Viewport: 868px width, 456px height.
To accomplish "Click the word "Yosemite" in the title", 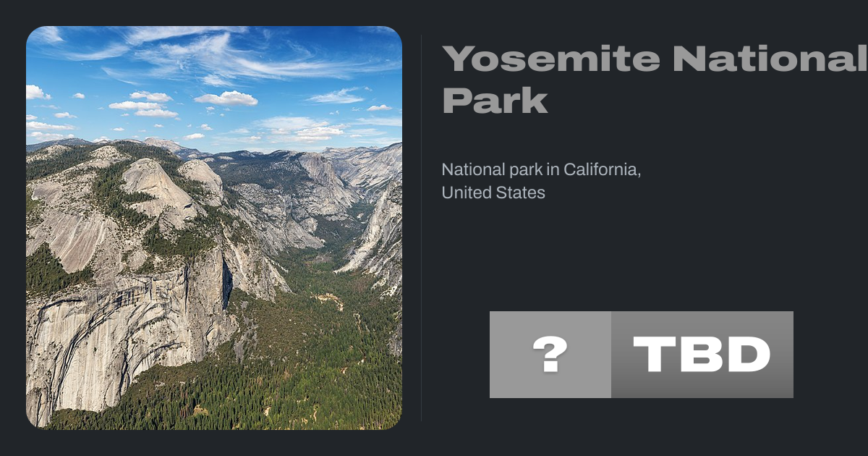I will [x=551, y=59].
